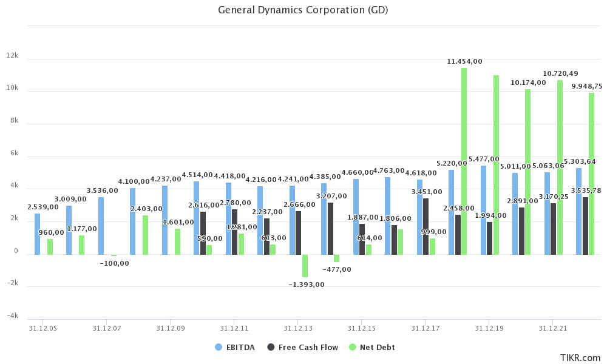Select the 3.536,00 EBITDA label
The width and height of the screenshot is (607, 364).
coord(102,190)
